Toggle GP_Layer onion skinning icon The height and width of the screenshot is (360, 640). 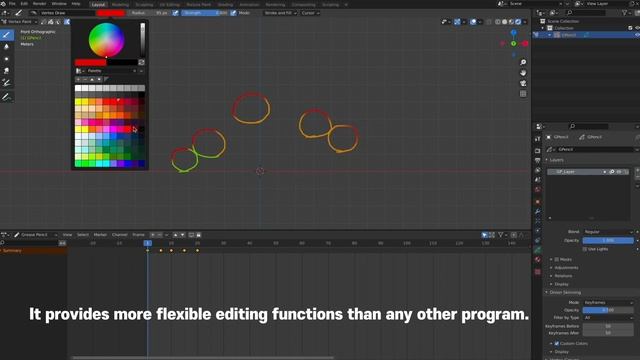(x=612, y=172)
